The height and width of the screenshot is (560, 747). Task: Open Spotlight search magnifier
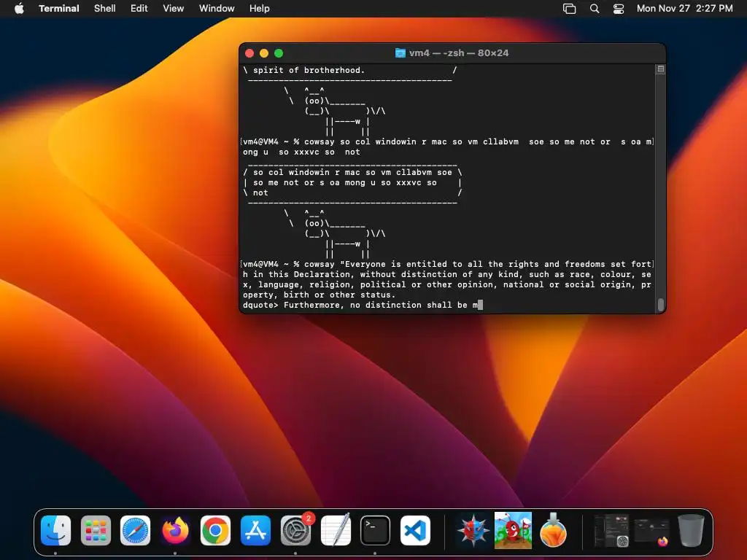click(x=594, y=9)
